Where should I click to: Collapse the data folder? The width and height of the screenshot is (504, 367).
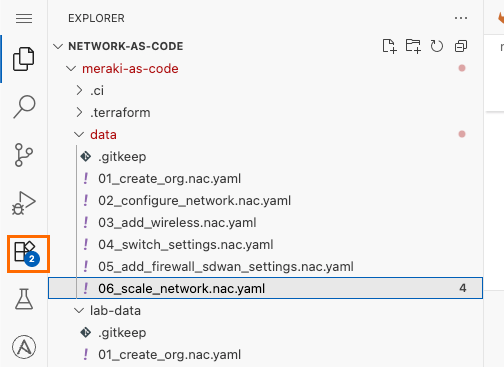pos(79,135)
